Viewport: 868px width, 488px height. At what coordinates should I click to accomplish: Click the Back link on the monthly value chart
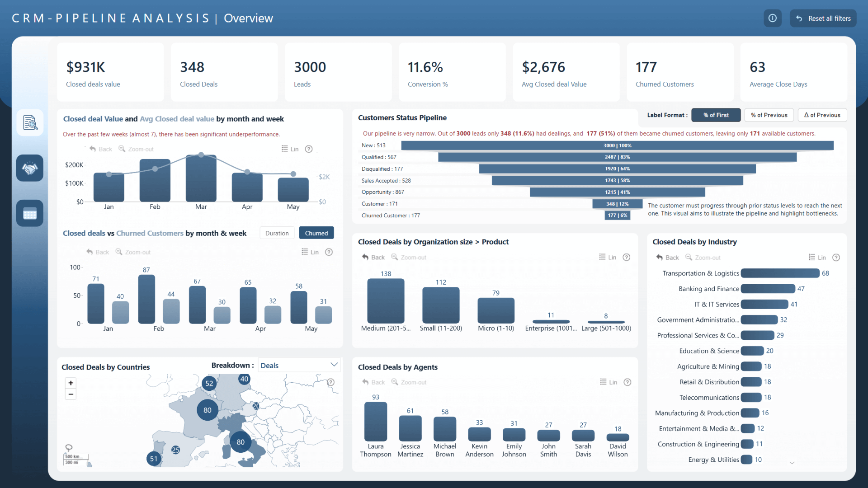[100, 149]
